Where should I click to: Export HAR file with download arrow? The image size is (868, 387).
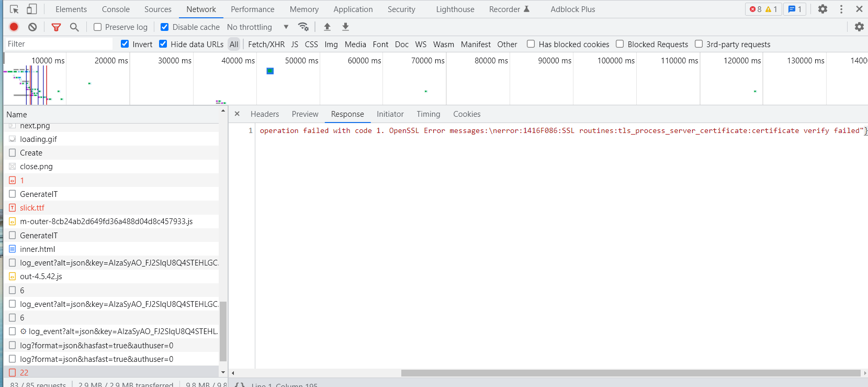345,27
